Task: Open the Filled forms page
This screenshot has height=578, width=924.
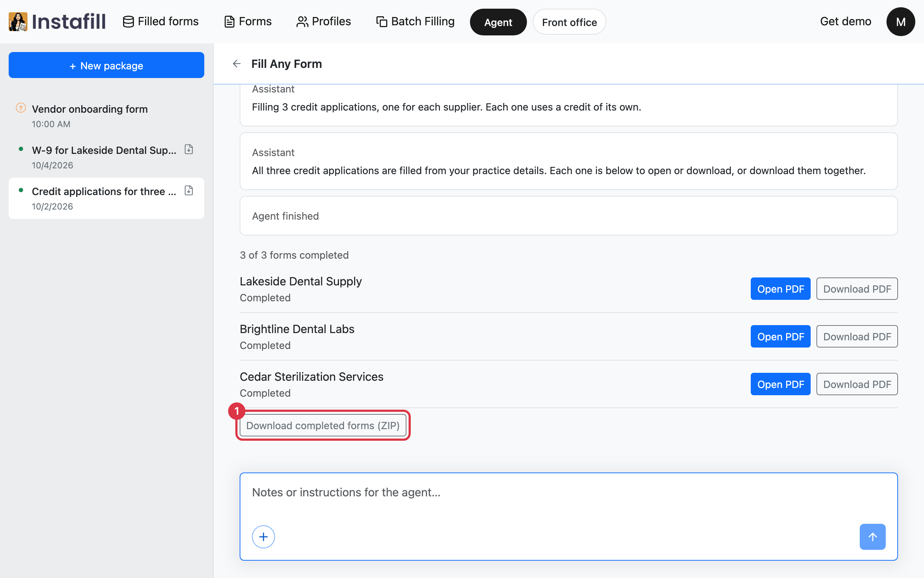Action: 161,21
